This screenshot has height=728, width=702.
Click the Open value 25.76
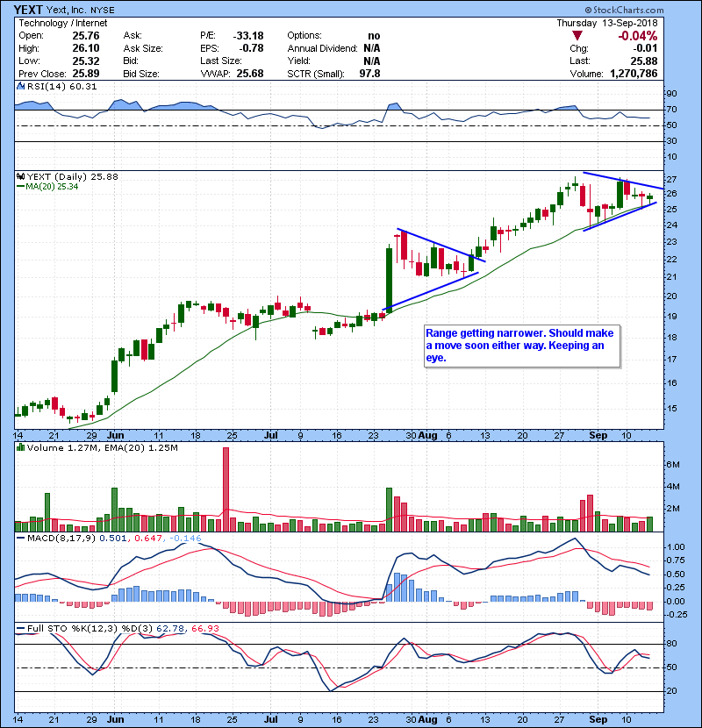[x=86, y=36]
